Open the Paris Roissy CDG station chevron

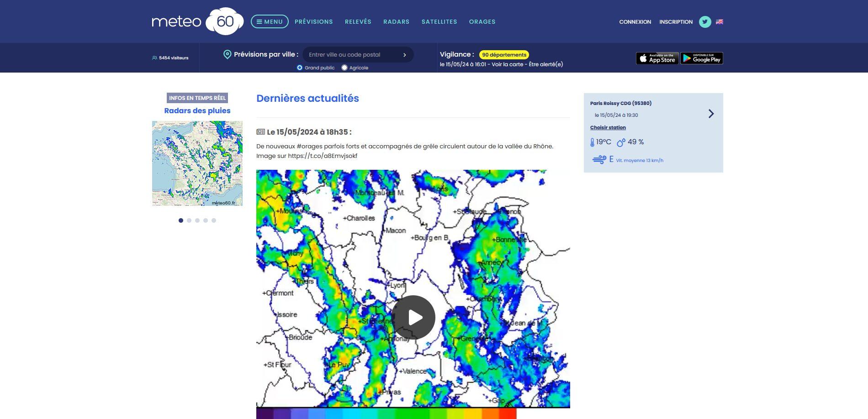711,114
